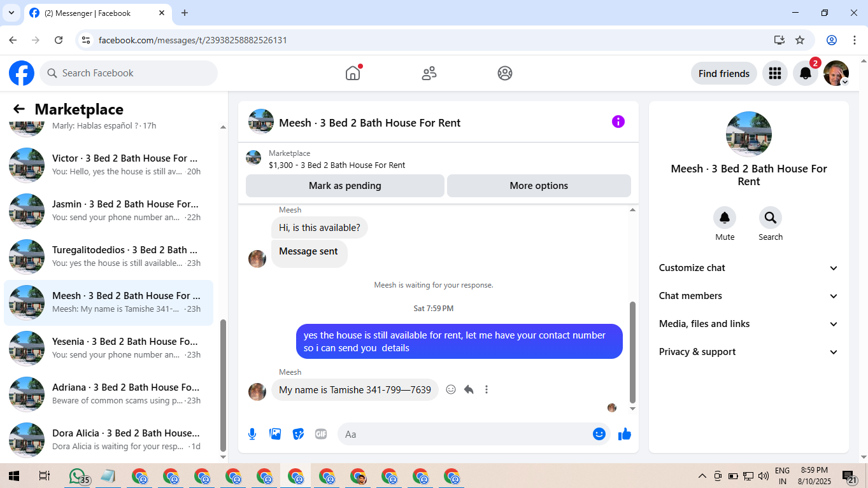
Task: Open a new browser tab
Action: [x=185, y=13]
